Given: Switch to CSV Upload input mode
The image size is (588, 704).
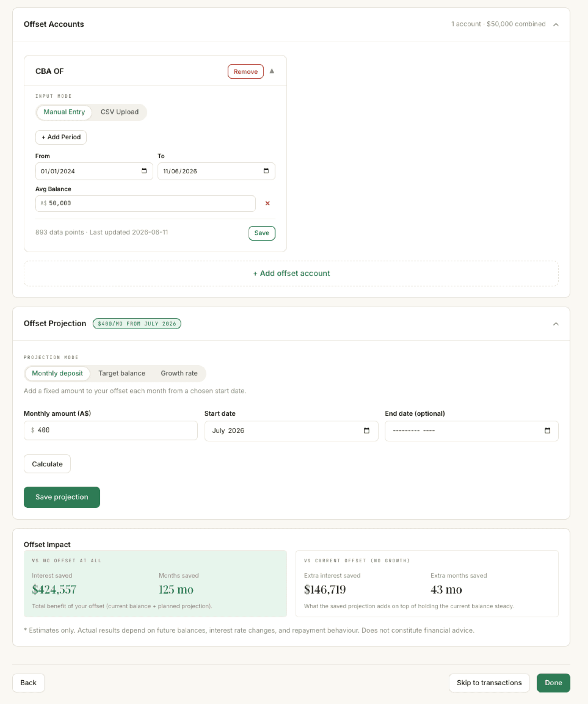Looking at the screenshot, I should click(120, 112).
